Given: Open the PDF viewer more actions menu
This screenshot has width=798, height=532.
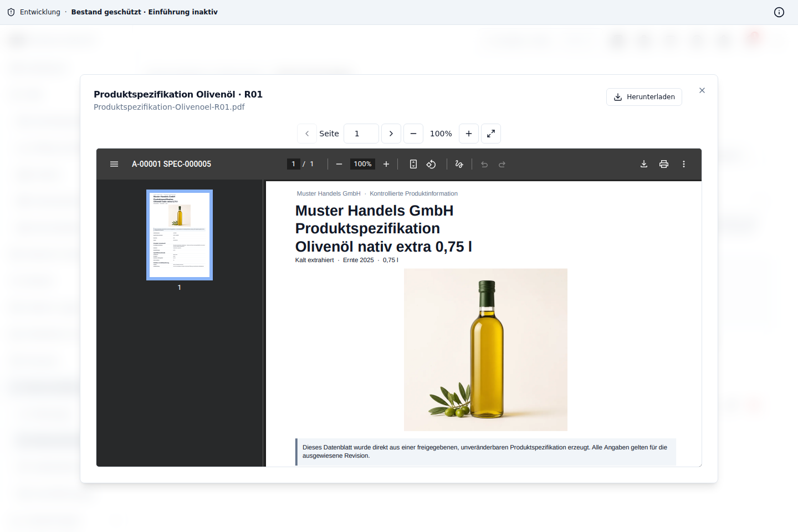Looking at the screenshot, I should point(684,164).
